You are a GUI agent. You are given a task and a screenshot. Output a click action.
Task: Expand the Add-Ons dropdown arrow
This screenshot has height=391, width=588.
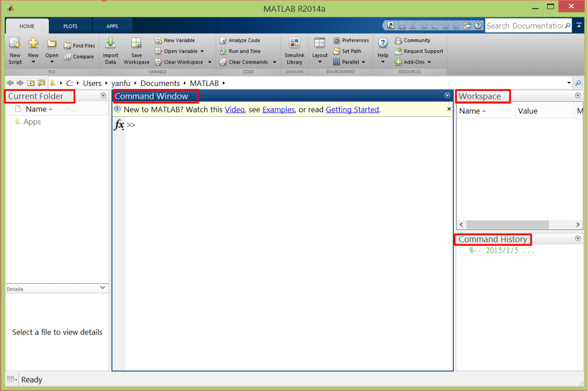click(x=429, y=62)
